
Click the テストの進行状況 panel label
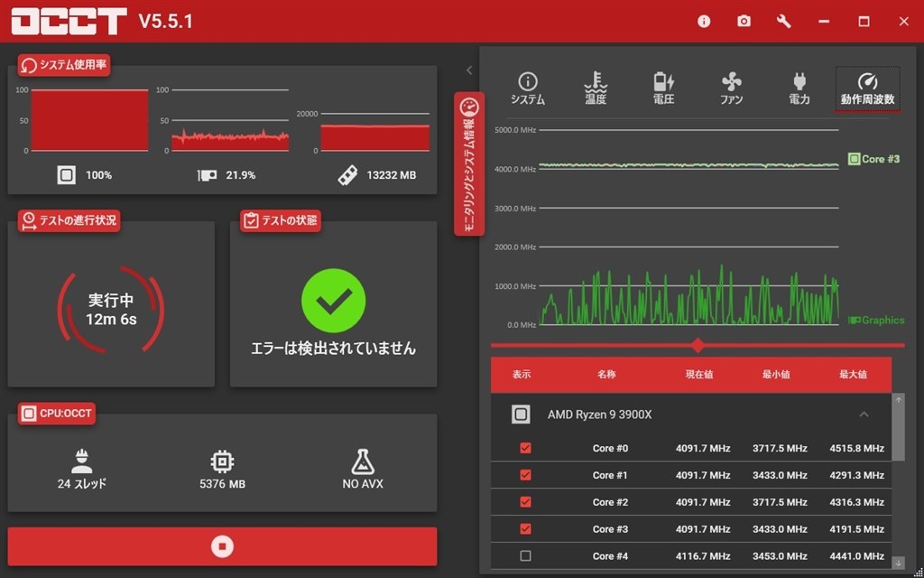[x=69, y=220]
